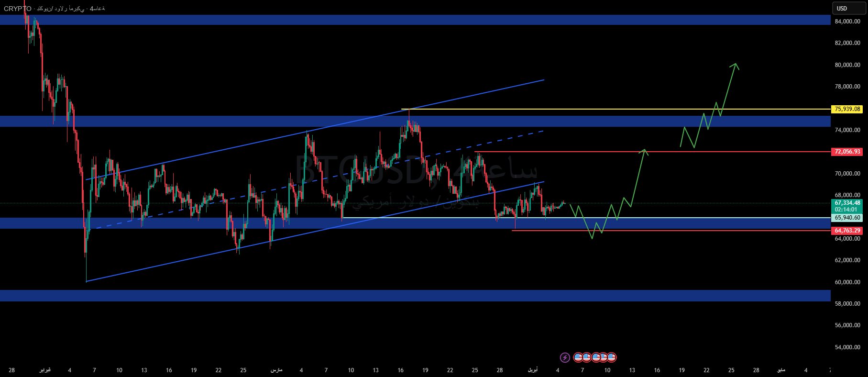Open the rightmost US flag economic event
The height and width of the screenshot is (377, 868).
(x=612, y=357)
